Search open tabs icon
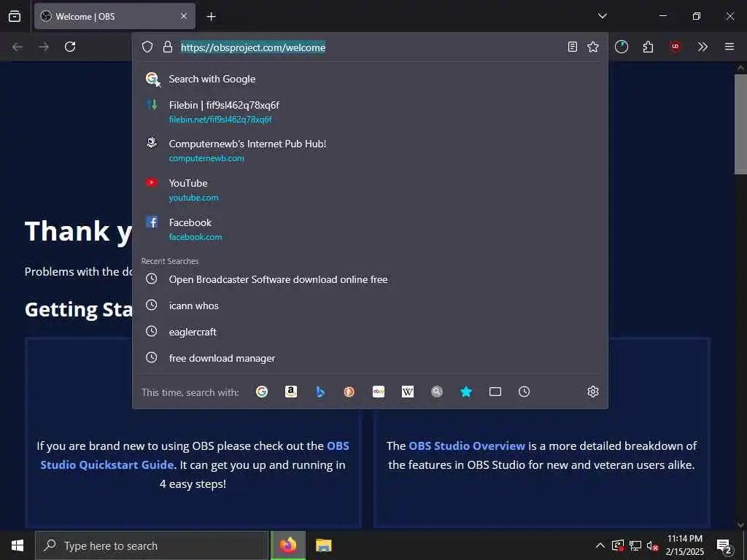 [495, 392]
